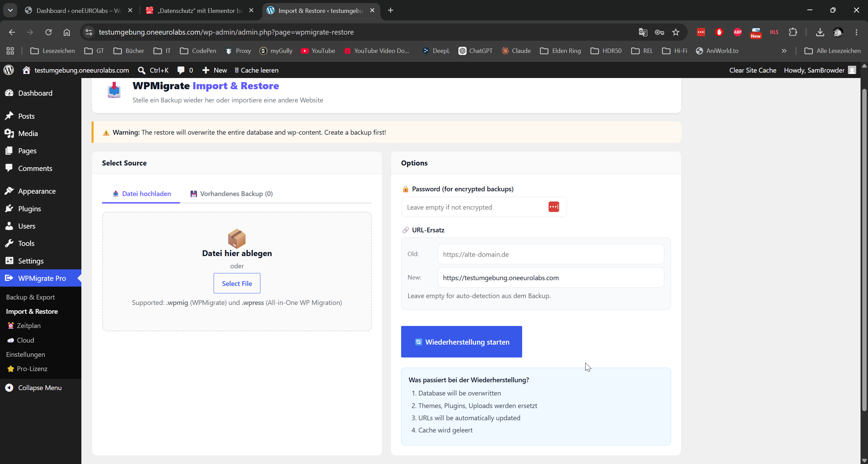
Task: Click Clear Site Cache
Action: 753,70
